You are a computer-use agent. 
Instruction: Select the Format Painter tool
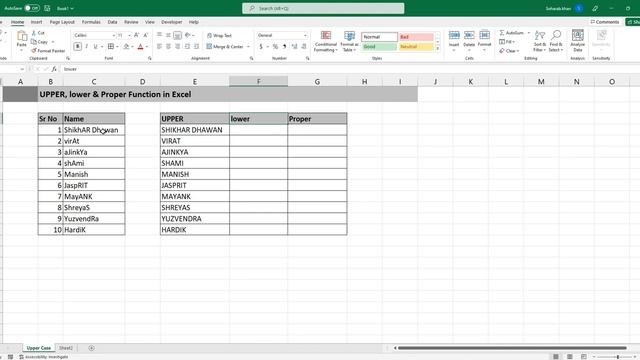pyautogui.click(x=48, y=51)
